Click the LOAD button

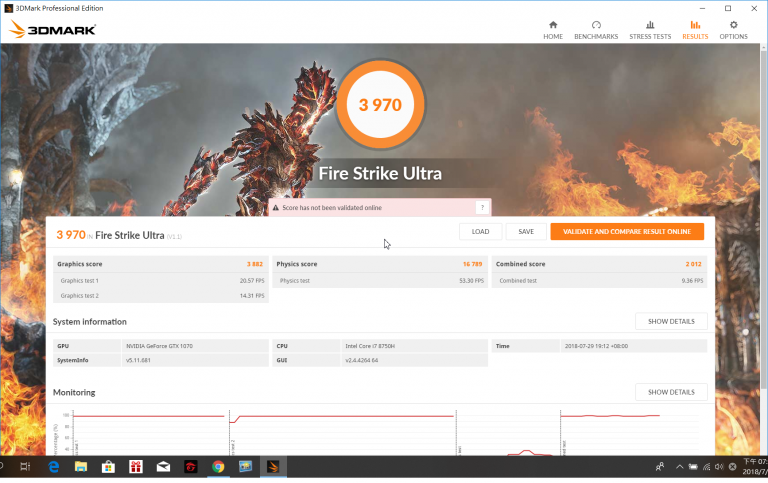(x=480, y=232)
